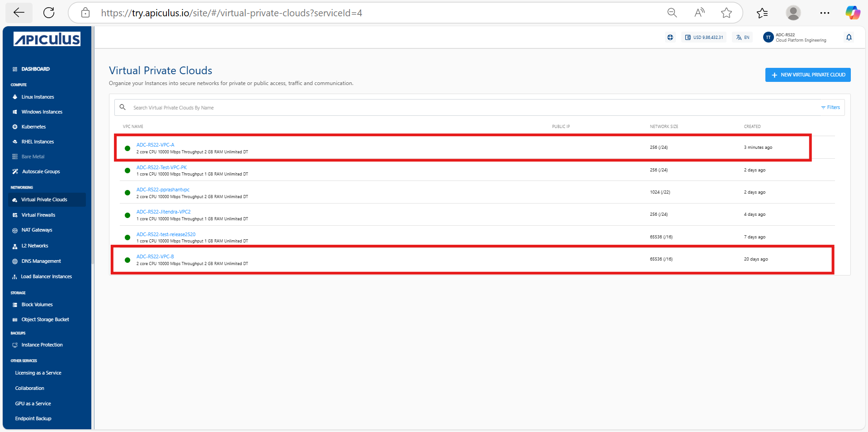Viewport: 868px width, 432px height.
Task: Click the browser refresh icon
Action: click(49, 13)
